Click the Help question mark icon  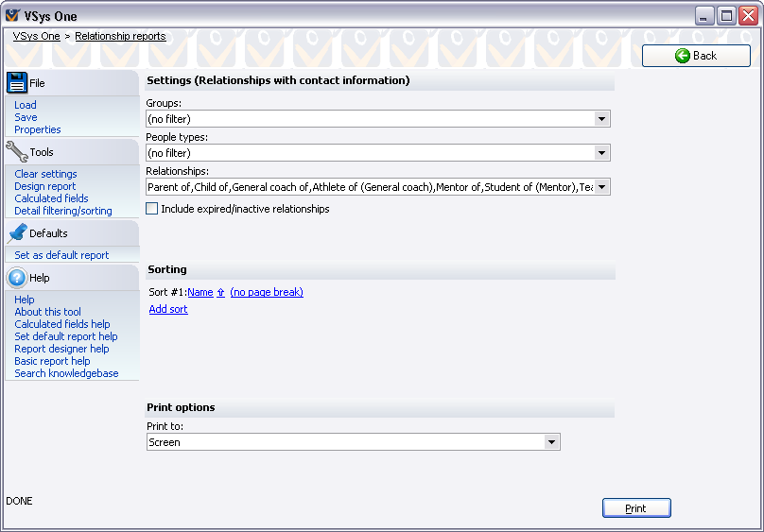[x=17, y=278]
